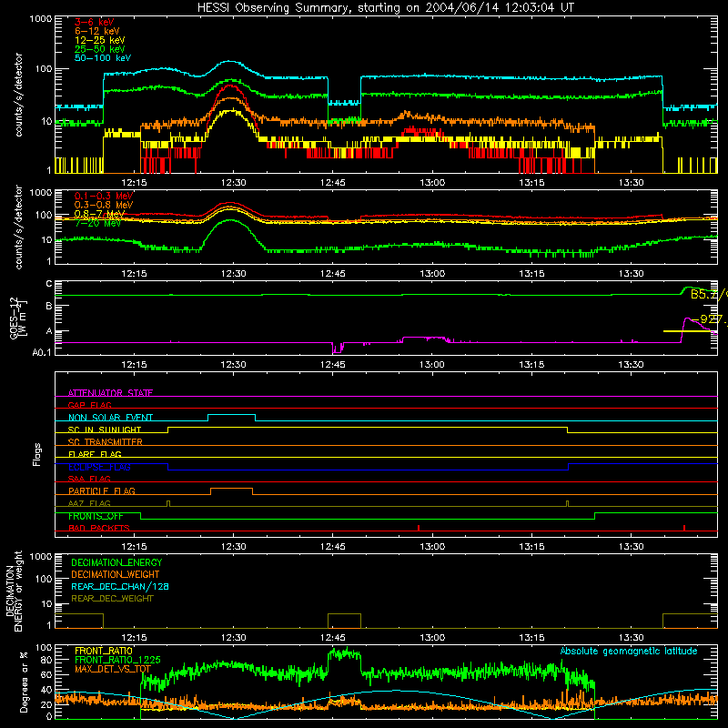Select the 50-100 keV legend entry
728x728 pixels.
click(x=103, y=58)
